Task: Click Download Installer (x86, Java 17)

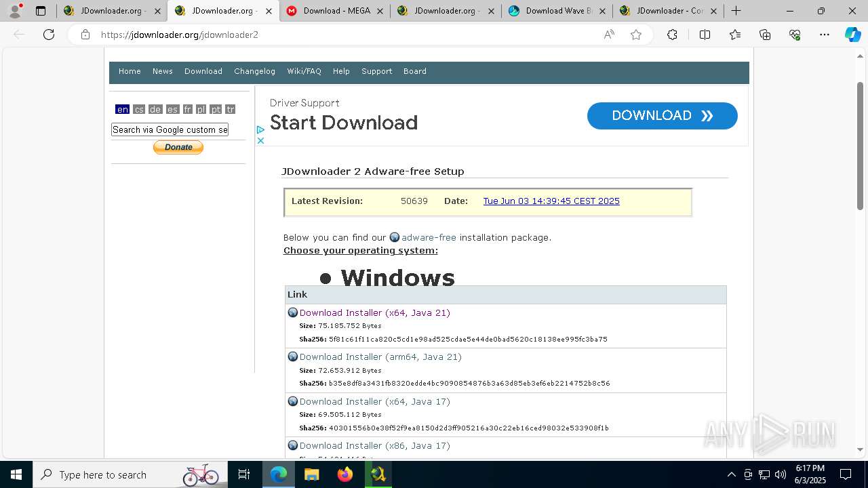Action: click(375, 445)
